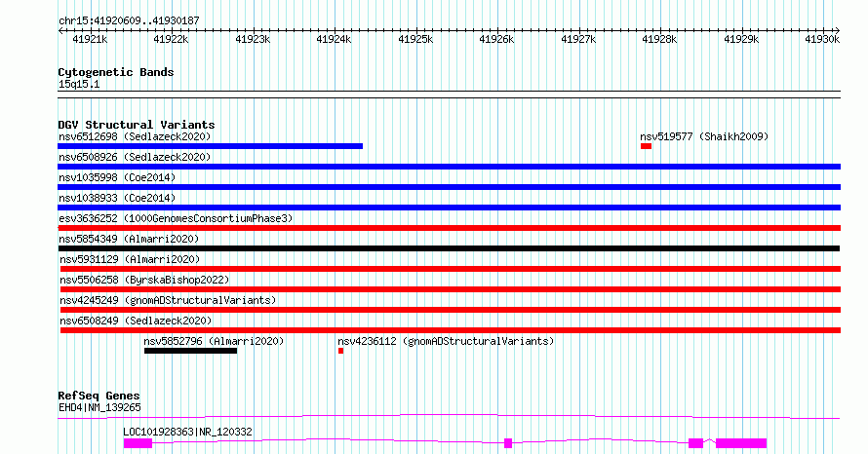868x454 pixels.
Task: Select the 15q15.1 band label
Action: point(79,84)
